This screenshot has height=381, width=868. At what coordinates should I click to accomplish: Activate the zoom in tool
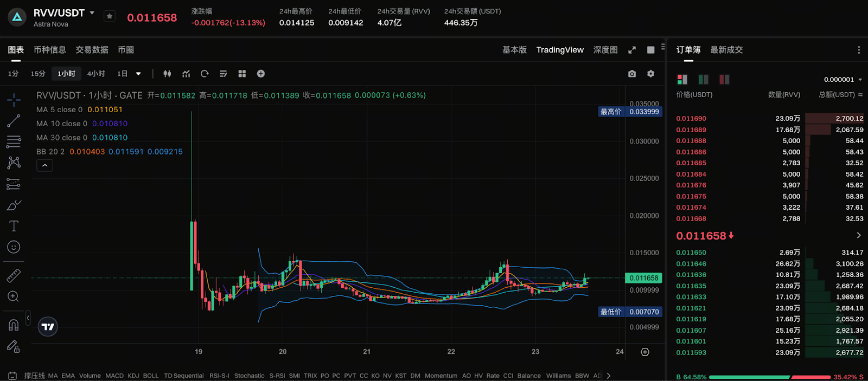tap(14, 296)
